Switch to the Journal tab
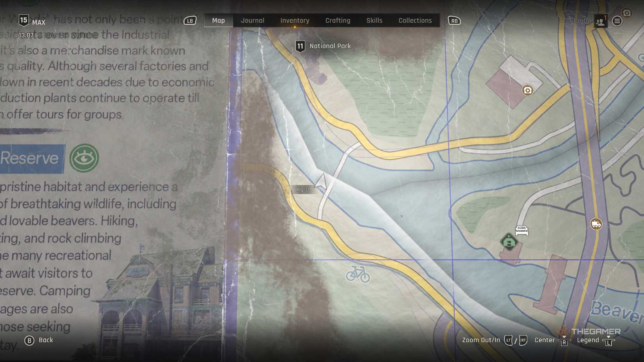The width and height of the screenshot is (644, 362). (x=252, y=21)
